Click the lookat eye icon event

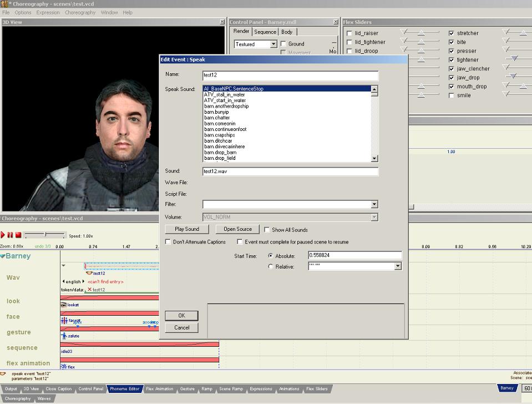click(x=63, y=305)
